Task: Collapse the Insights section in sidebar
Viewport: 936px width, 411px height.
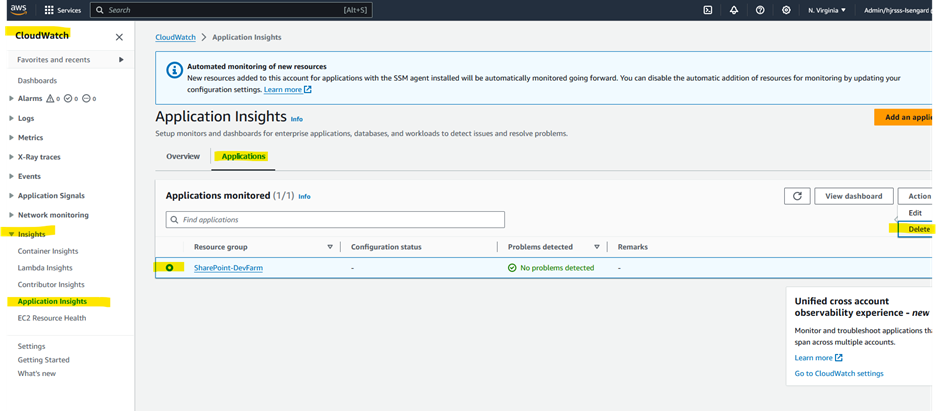Action: click(x=11, y=234)
